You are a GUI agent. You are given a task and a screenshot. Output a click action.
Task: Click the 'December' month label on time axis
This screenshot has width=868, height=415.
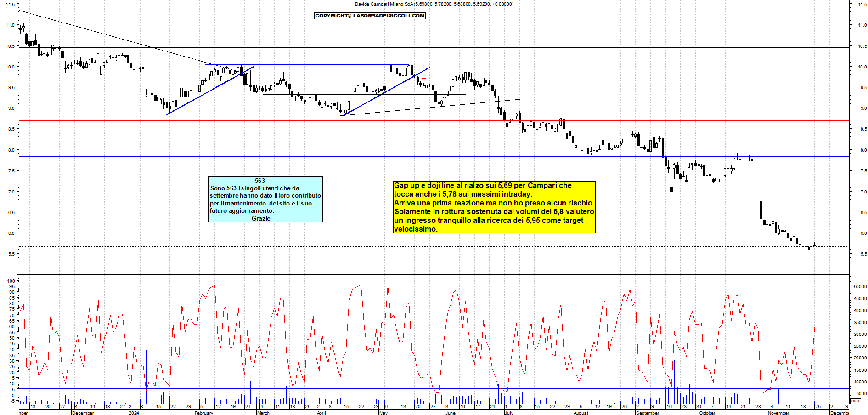click(83, 413)
